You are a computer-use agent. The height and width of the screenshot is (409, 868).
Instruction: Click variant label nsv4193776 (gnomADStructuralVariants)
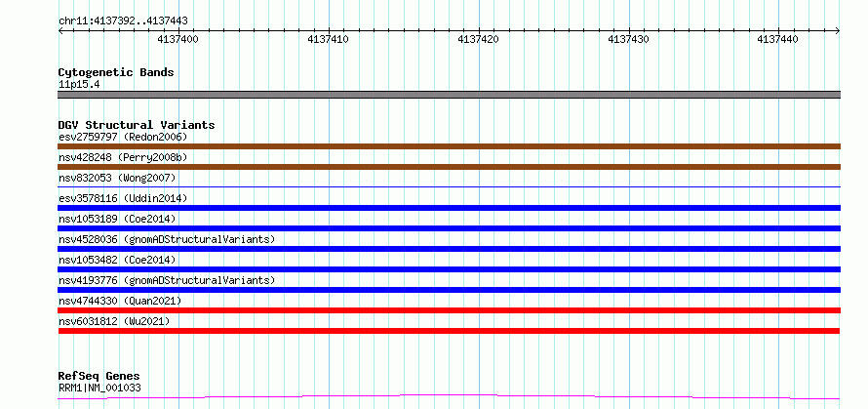167,280
